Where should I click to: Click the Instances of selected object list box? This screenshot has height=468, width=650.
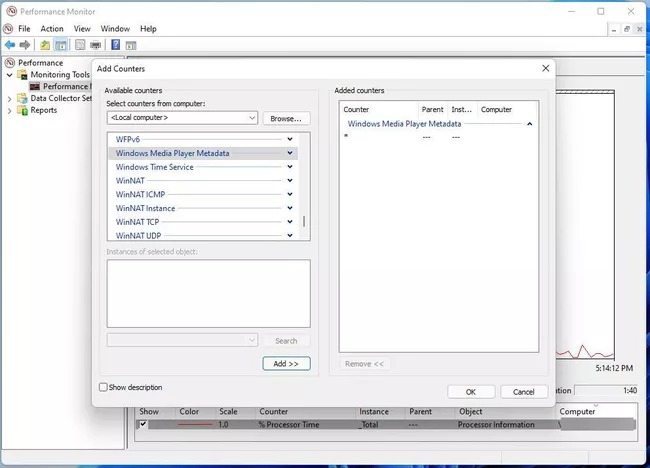[x=209, y=293]
